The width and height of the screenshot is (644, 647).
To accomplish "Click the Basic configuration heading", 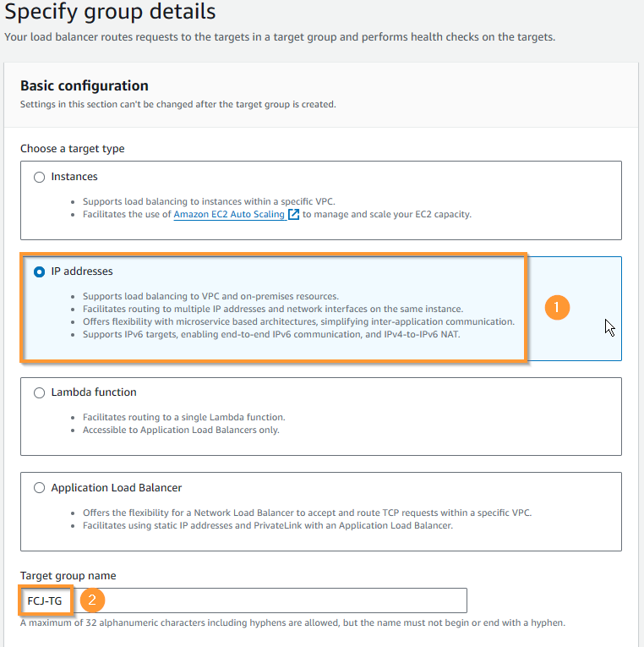I will point(85,85).
